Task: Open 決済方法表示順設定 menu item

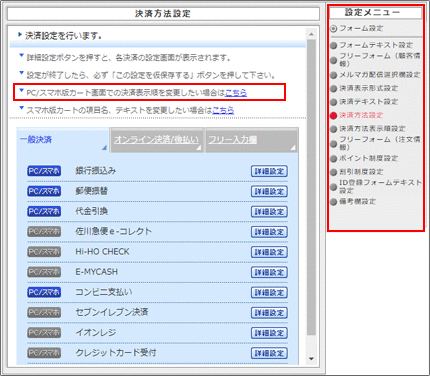Action: (368, 129)
